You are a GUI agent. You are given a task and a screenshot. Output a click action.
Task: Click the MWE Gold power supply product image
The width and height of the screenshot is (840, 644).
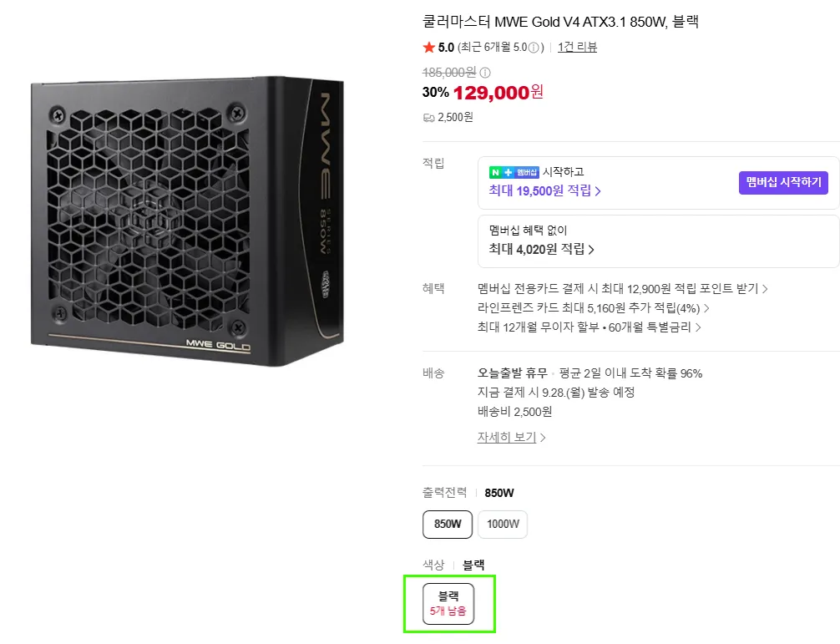(188, 221)
